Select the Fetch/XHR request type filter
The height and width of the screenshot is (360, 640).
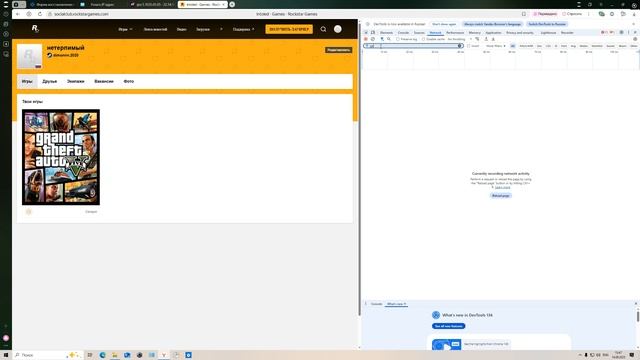(526, 46)
